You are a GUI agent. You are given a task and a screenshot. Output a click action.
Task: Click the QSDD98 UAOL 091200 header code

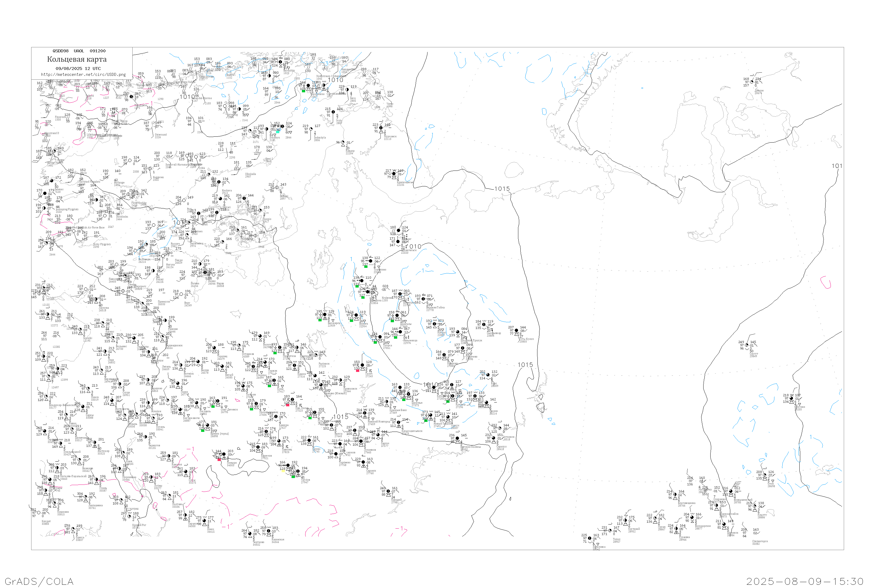point(79,51)
